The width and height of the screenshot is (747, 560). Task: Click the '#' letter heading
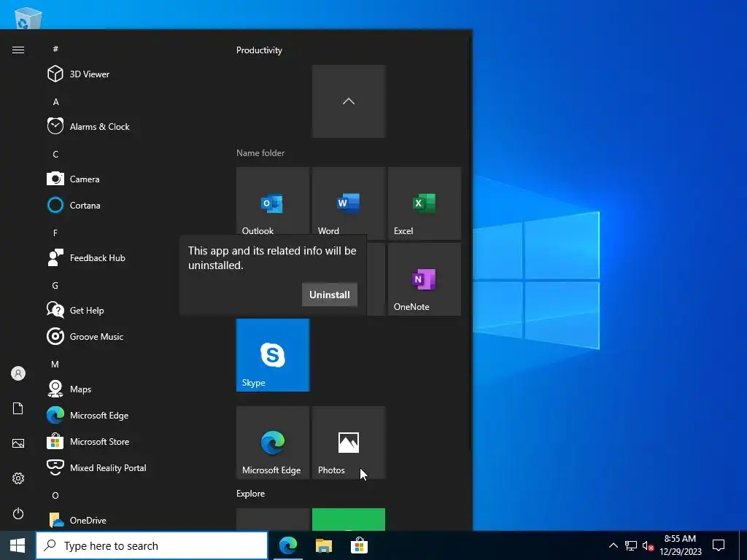point(55,49)
